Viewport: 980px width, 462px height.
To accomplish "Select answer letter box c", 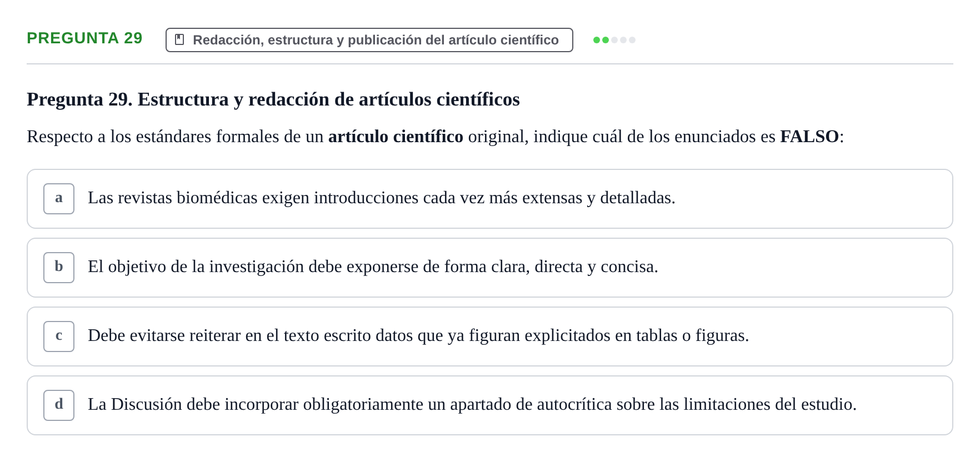I will [59, 337].
